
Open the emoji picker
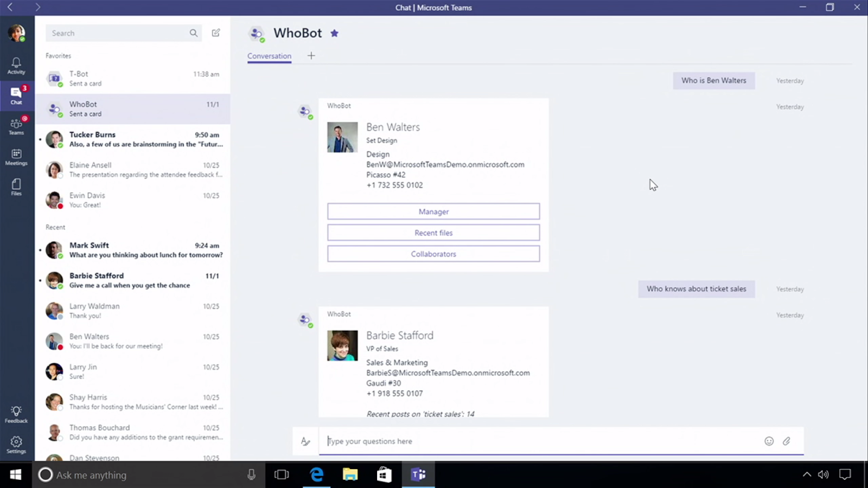(769, 441)
